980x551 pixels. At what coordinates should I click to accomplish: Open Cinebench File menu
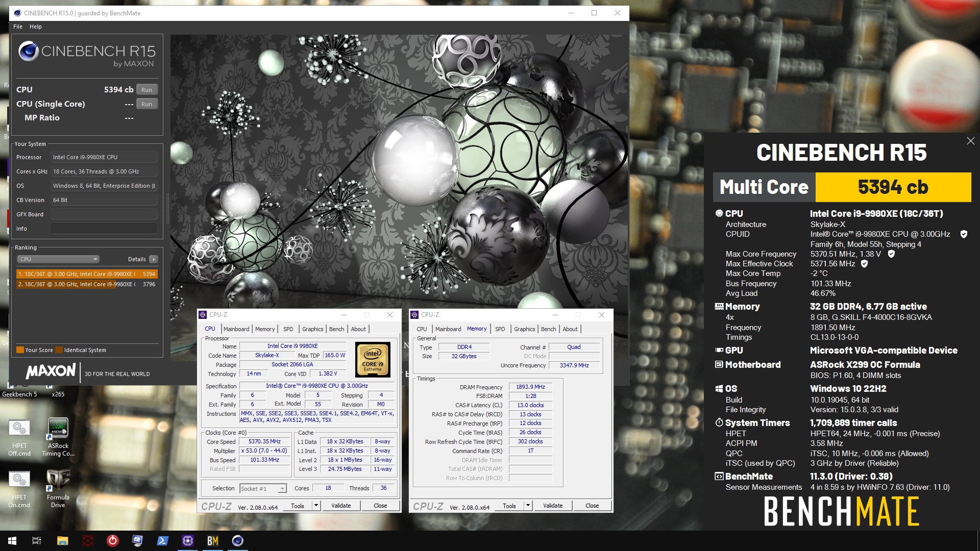18,27
